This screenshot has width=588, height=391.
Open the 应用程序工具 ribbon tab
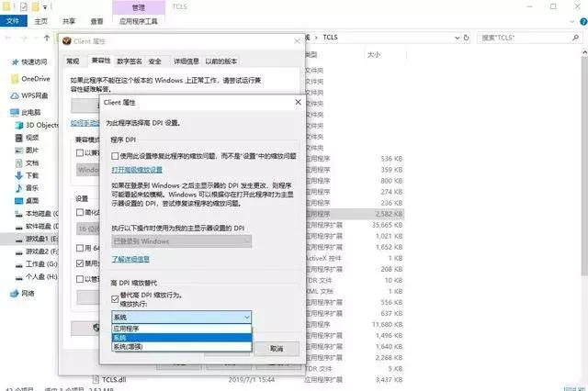[139, 21]
